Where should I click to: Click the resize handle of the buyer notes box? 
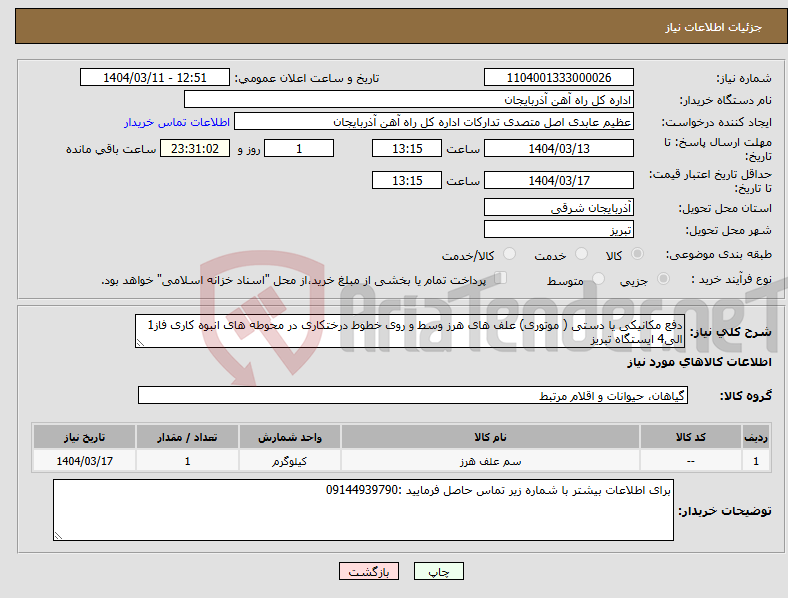tap(58, 536)
